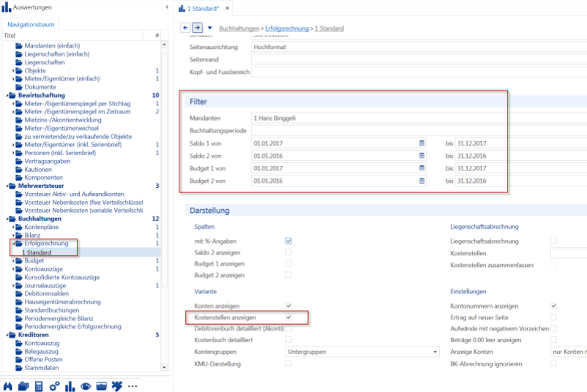Follow the 1 Standard breadcrumb link

coord(329,29)
